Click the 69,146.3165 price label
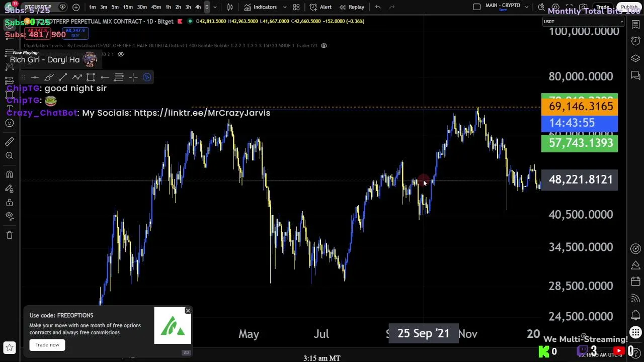The width and height of the screenshot is (644, 362). point(580,107)
